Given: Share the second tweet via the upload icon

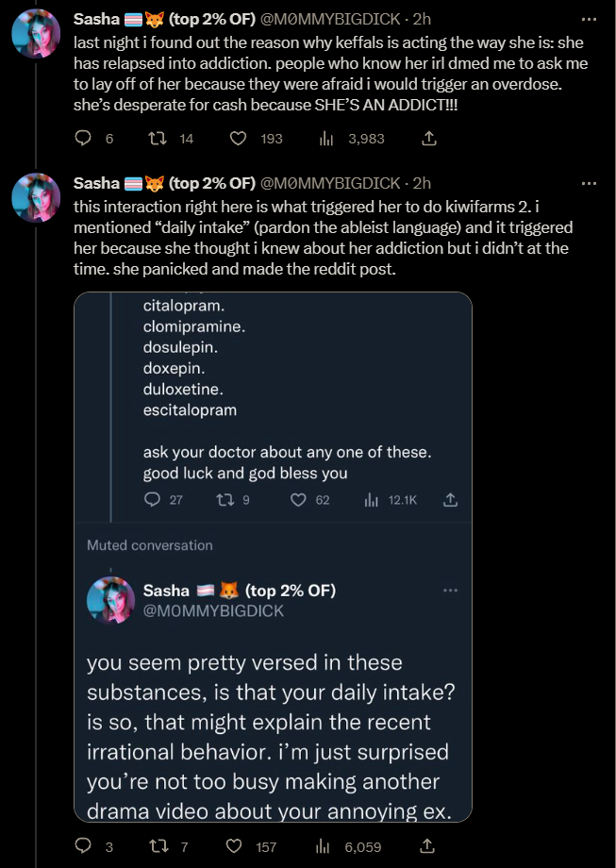Looking at the screenshot, I should [x=427, y=846].
